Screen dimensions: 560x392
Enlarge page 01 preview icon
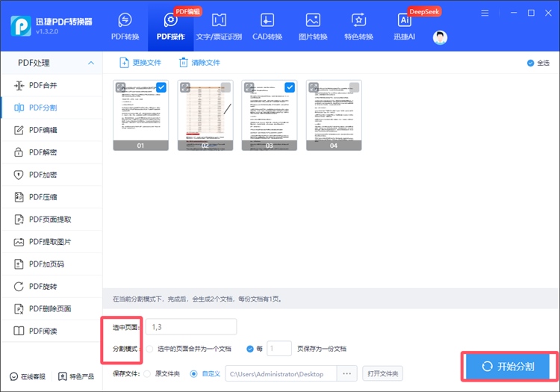[x=121, y=87]
